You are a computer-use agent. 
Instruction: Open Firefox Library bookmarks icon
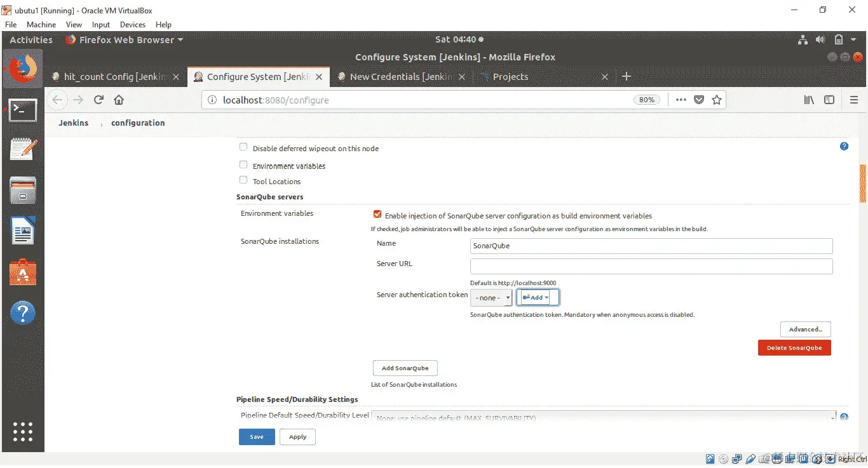click(x=808, y=100)
